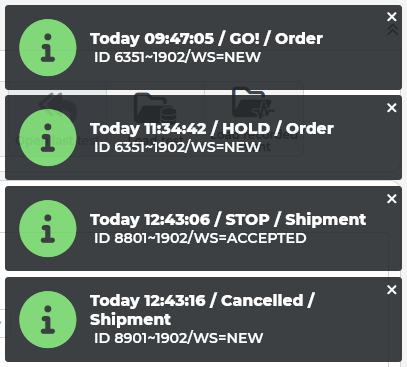Click the 'Today 12:43:06 / STOP / Shipment' heading
The image size is (407, 367).
tap(228, 220)
